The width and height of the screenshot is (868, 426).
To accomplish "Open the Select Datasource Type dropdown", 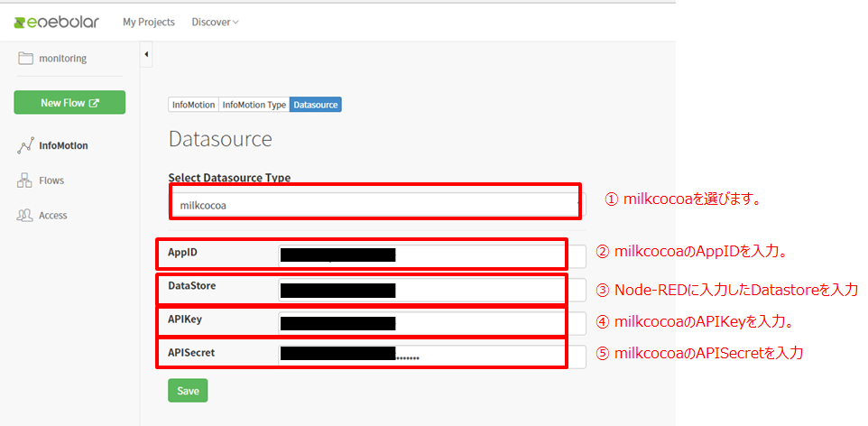I will [x=377, y=205].
